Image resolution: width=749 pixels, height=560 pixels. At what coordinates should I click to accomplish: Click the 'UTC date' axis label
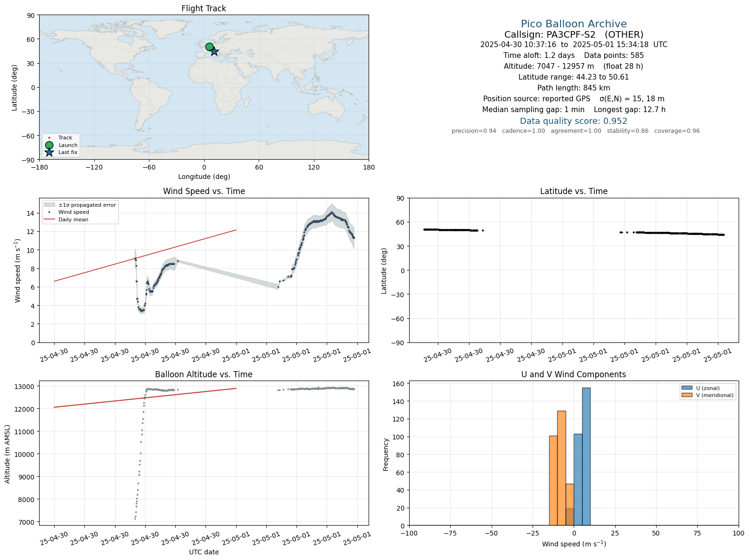204,552
